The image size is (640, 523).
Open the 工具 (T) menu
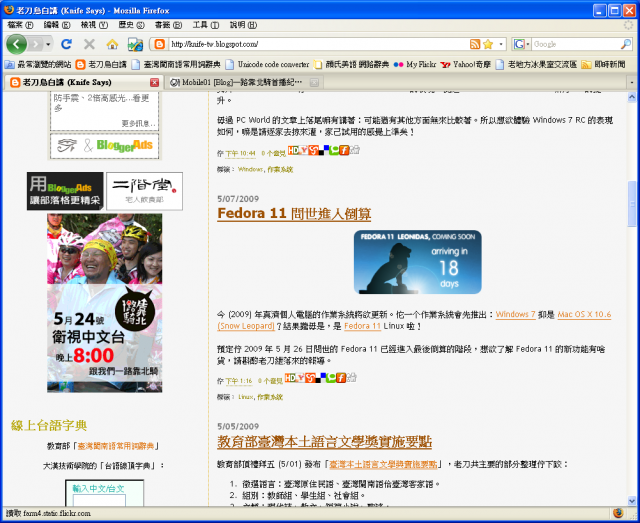point(206,25)
